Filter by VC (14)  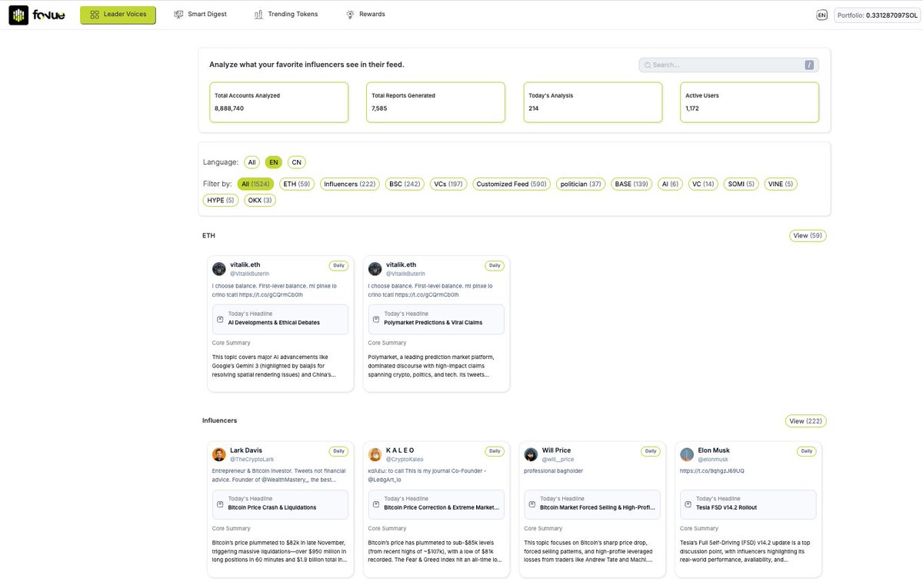point(703,184)
